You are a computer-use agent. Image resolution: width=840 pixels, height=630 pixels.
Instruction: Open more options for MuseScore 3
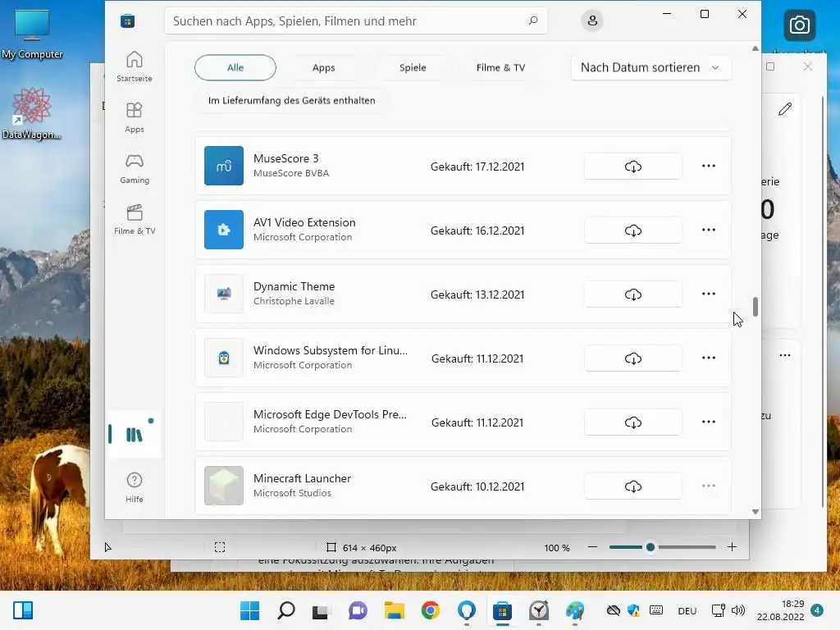point(708,166)
